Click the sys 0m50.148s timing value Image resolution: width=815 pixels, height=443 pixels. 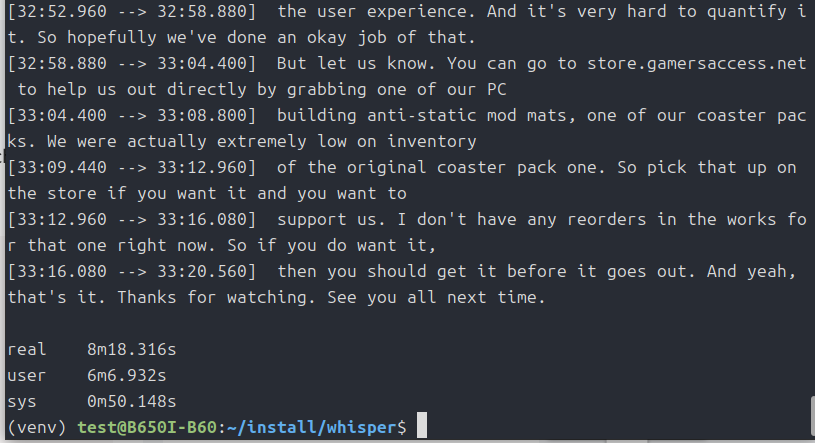pyautogui.click(x=126, y=401)
